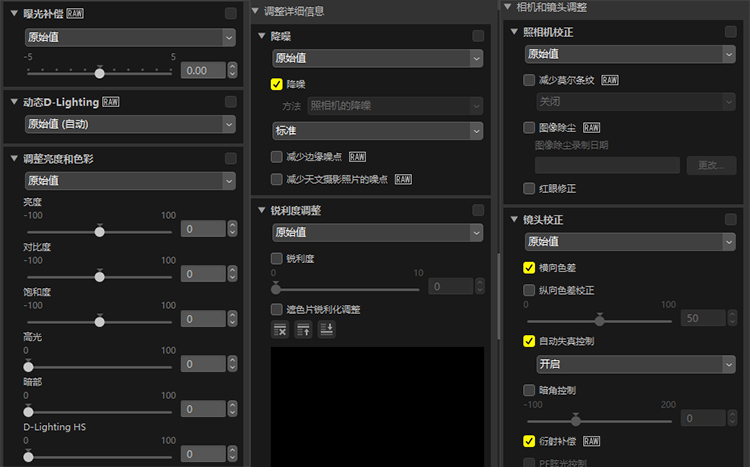Click the black mask preview area
Image resolution: width=750 pixels, height=467 pixels.
click(377, 407)
